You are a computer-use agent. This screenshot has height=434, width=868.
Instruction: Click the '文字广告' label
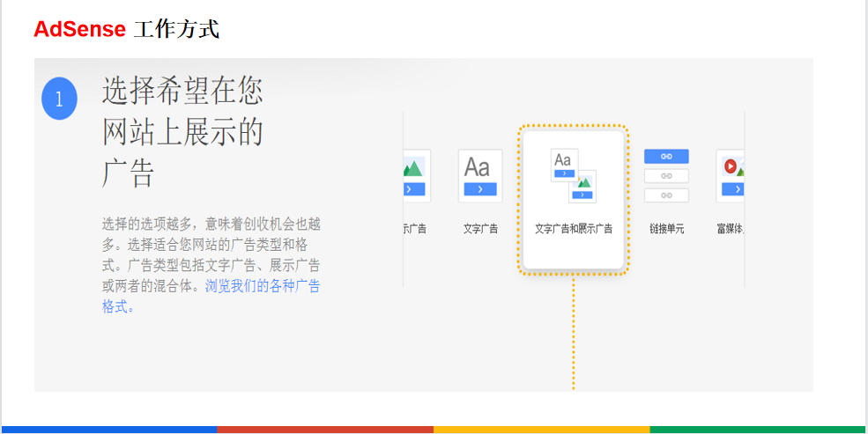pos(480,228)
